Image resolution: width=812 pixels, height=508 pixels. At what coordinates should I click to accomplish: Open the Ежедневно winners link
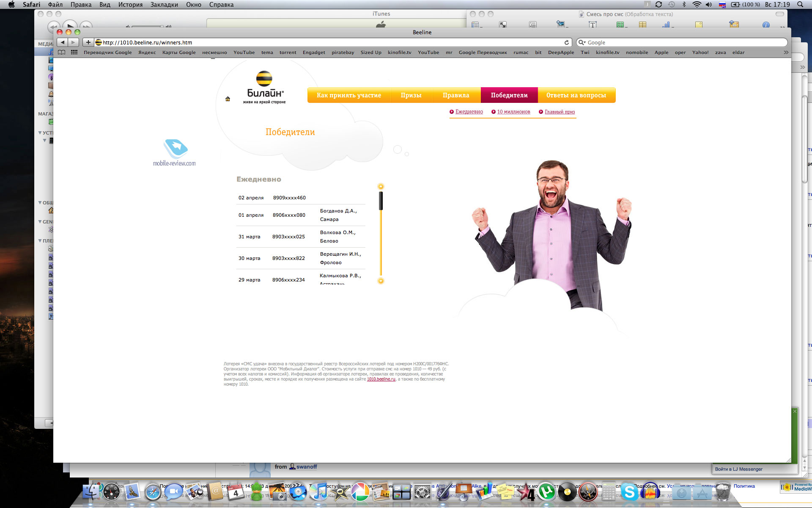click(x=469, y=112)
